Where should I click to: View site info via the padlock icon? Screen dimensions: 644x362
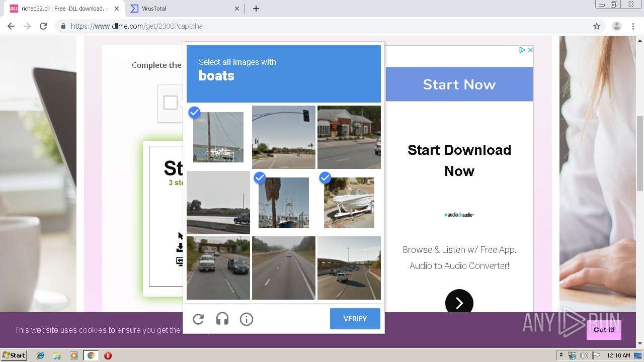tap(63, 26)
